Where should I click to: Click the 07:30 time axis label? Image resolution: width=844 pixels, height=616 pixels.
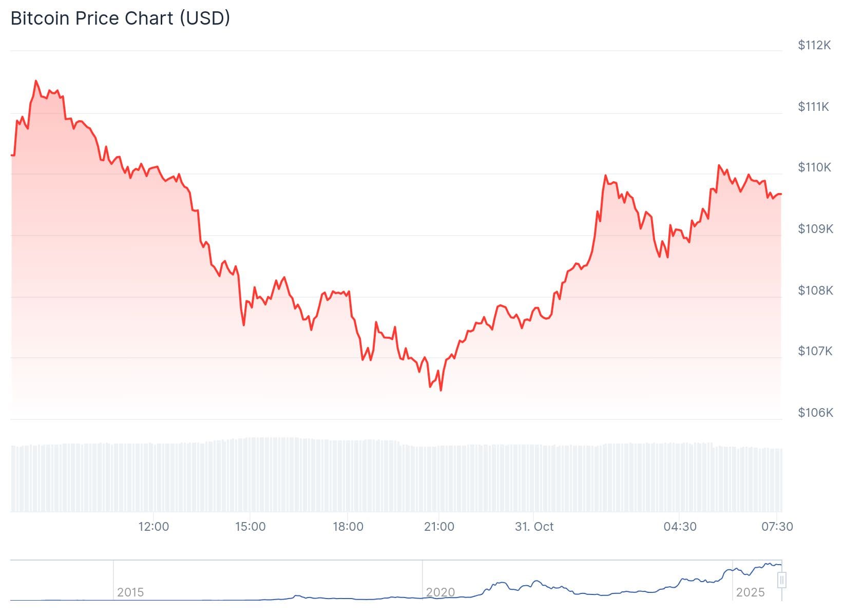(777, 527)
